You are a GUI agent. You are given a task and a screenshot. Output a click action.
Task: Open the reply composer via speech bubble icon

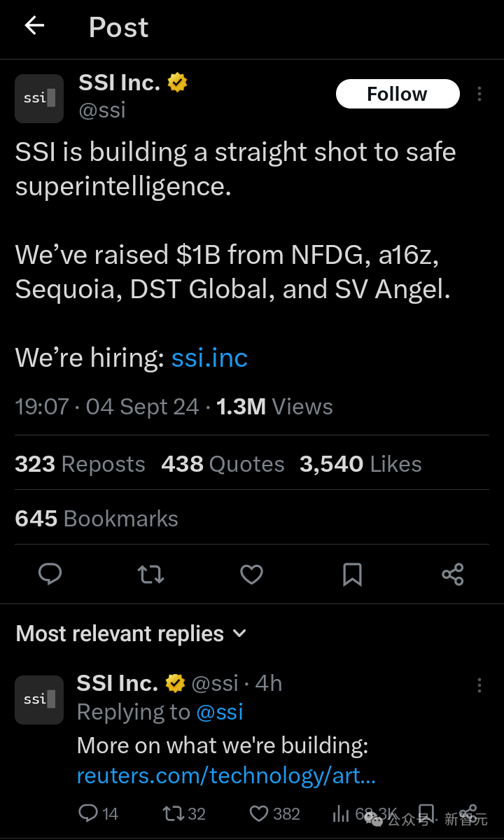(x=50, y=574)
